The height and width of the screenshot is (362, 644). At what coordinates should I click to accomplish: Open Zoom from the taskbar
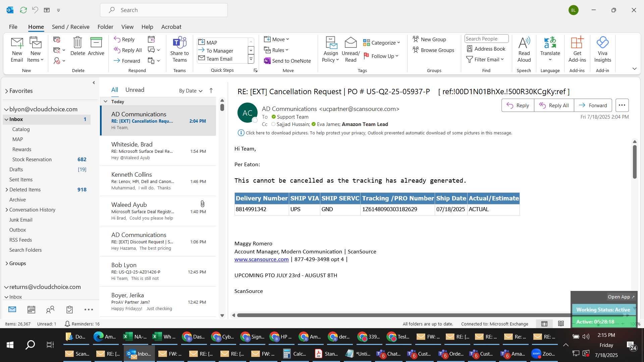coord(543,354)
